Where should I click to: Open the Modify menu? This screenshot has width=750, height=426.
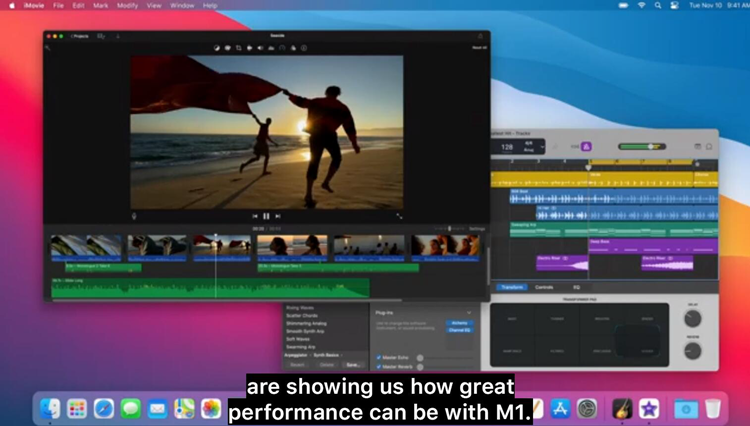127,5
